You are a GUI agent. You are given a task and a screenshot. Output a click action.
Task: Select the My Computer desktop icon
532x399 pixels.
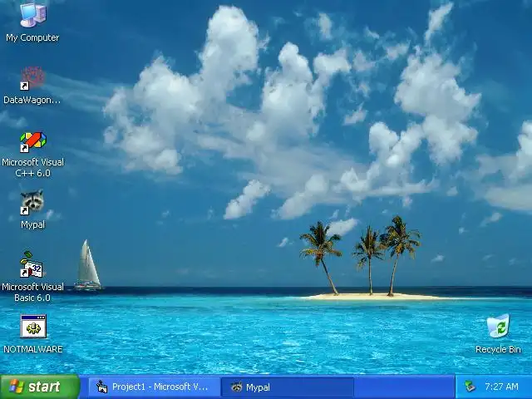click(32, 14)
